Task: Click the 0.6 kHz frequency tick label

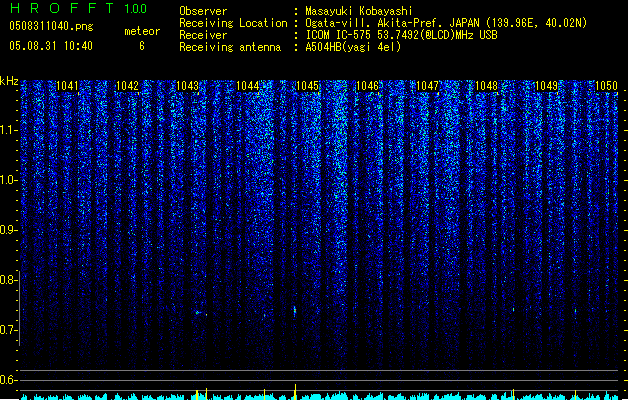Action: pyautogui.click(x=8, y=380)
